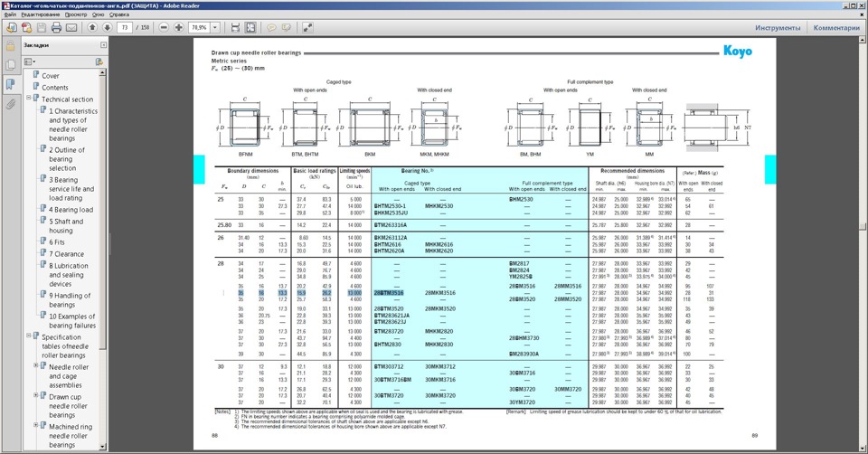Open bookmark 9 Handling of bearings
The image size is (868, 454).
click(70, 300)
